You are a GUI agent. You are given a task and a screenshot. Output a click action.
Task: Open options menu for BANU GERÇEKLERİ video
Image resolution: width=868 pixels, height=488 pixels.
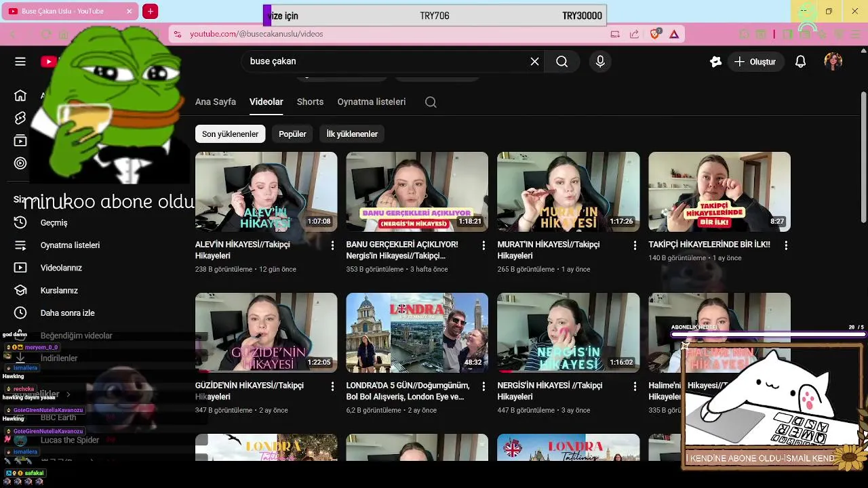484,245
